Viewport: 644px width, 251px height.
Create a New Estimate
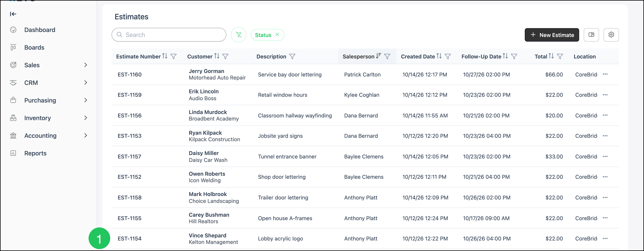pos(552,35)
